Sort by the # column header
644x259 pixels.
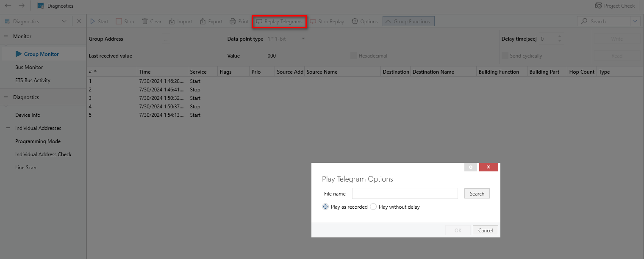pyautogui.click(x=112, y=72)
